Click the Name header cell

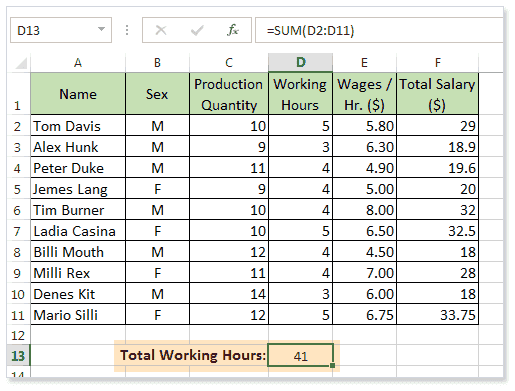click(x=78, y=94)
